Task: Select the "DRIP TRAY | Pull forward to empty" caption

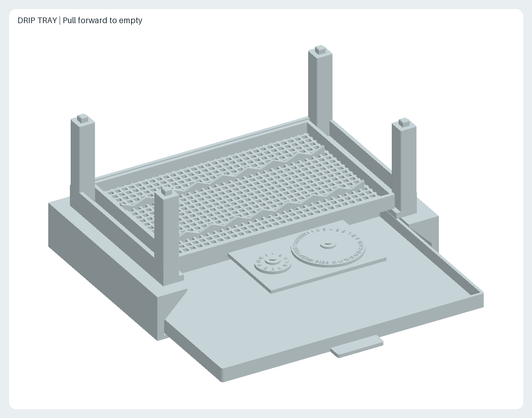Action: point(80,20)
